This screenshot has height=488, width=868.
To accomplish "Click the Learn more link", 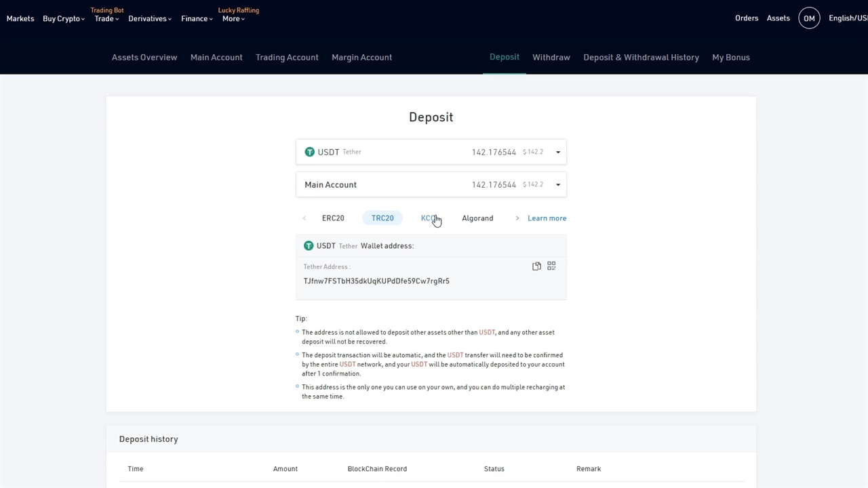I will [547, 218].
